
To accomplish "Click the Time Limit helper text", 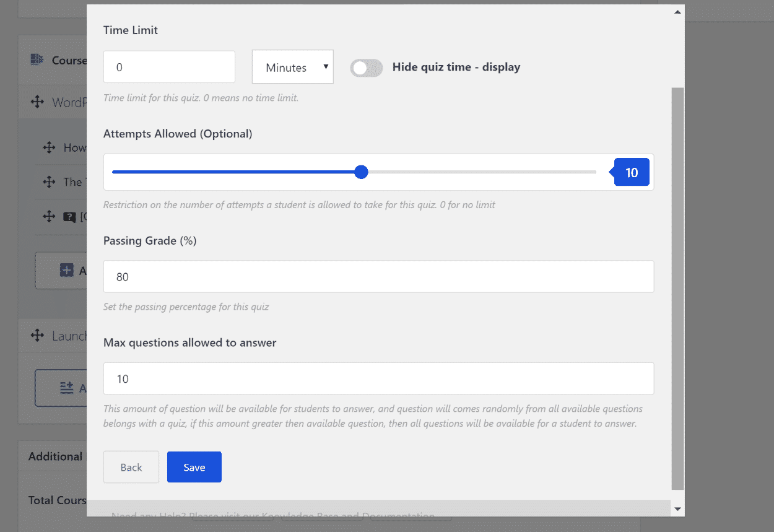I will pyautogui.click(x=201, y=98).
